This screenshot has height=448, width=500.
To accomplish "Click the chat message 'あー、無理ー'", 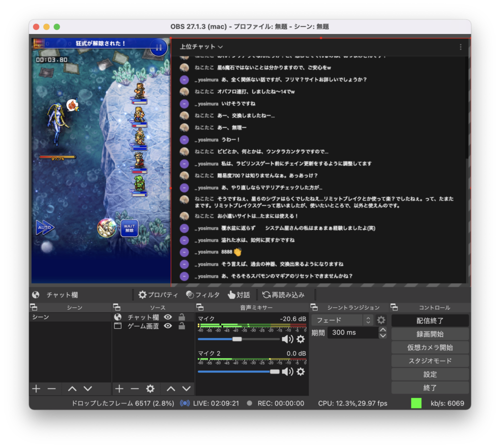I will click(x=232, y=128).
